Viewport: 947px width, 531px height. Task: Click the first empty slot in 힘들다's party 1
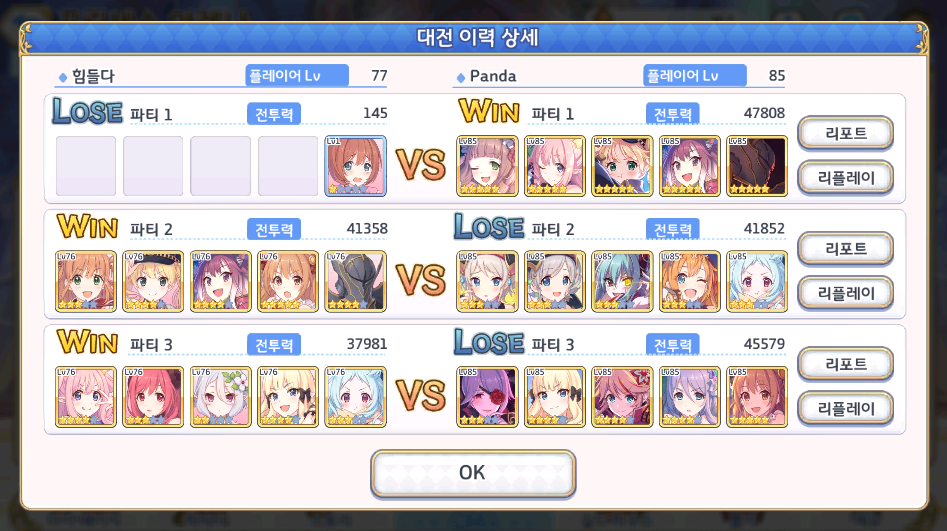point(86,166)
